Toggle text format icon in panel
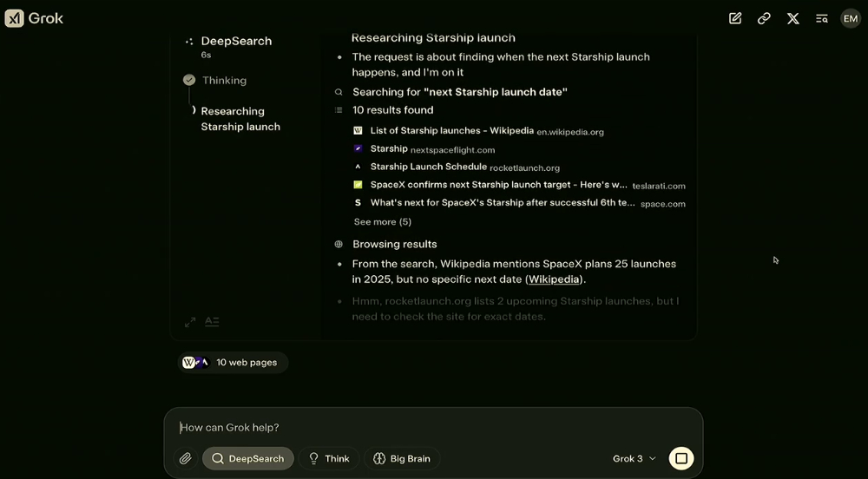 point(212,322)
